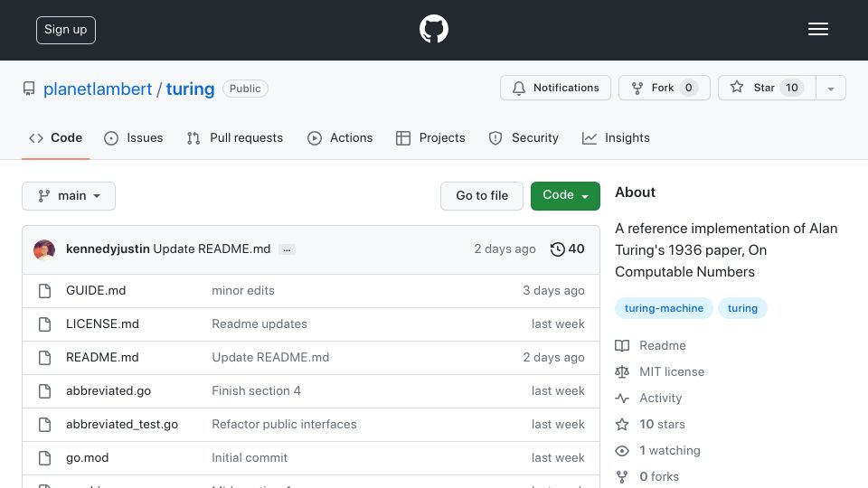Click the repository icon before planetlambert
868x488 pixels.
tap(29, 89)
